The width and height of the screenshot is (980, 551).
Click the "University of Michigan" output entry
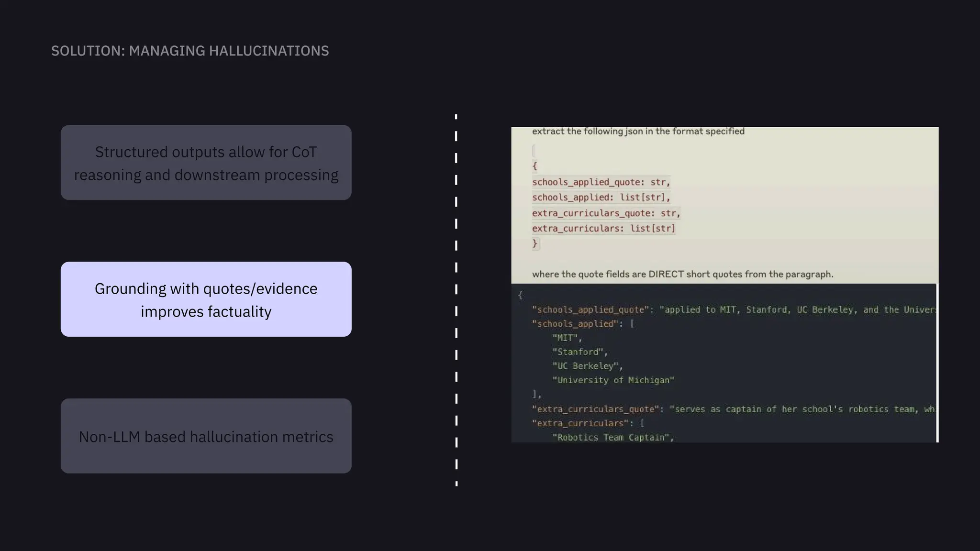point(613,380)
